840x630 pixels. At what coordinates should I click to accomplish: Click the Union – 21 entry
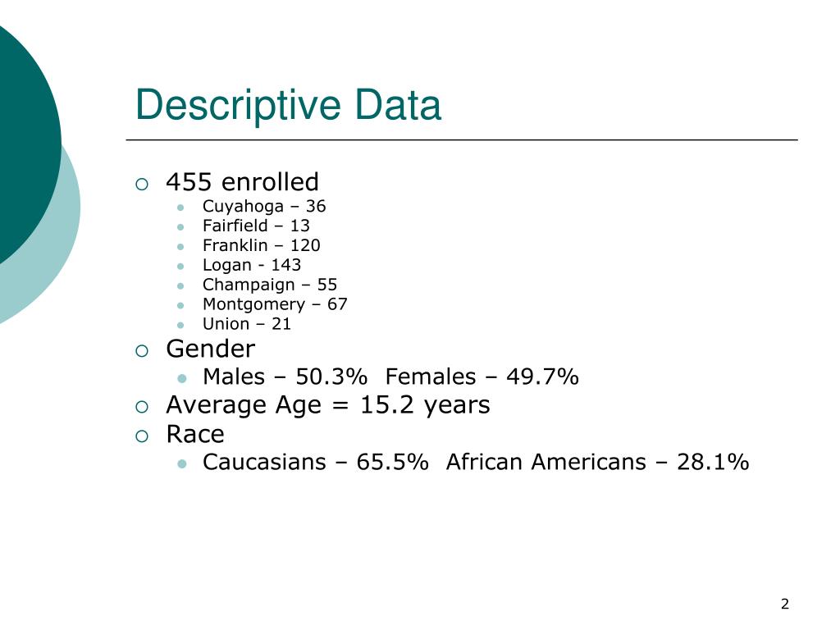click(247, 324)
